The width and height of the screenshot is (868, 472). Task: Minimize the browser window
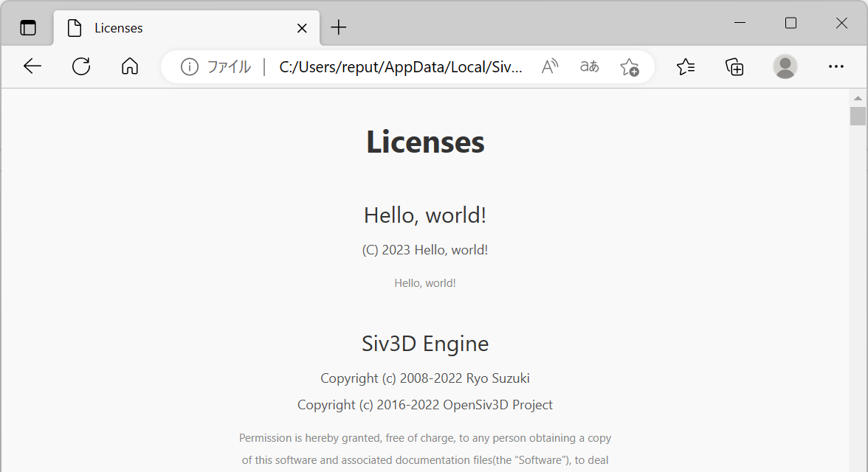(x=740, y=23)
